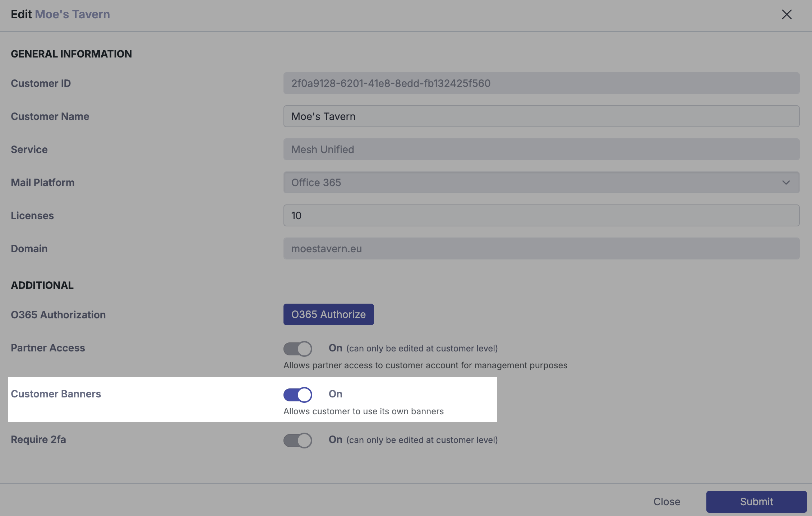This screenshot has width=812, height=516.
Task: Expand the Mail Platform dropdown chevron
Action: 786,183
